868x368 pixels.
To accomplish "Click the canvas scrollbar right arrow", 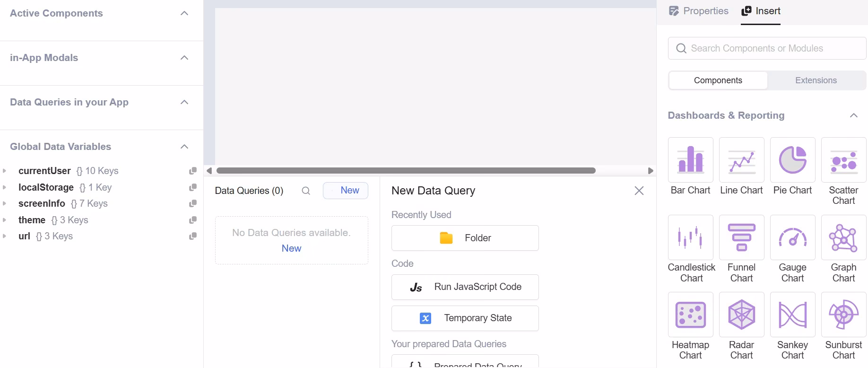I will (x=651, y=171).
